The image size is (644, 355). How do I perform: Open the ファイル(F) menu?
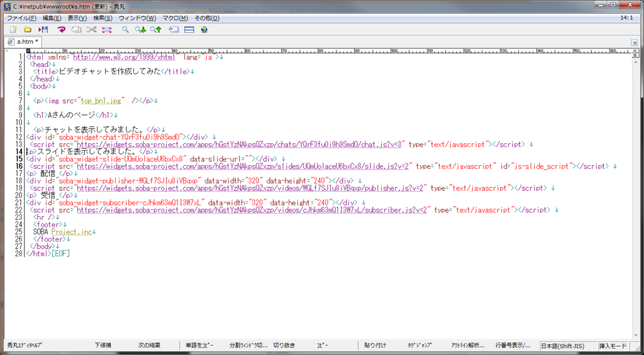[x=21, y=18]
